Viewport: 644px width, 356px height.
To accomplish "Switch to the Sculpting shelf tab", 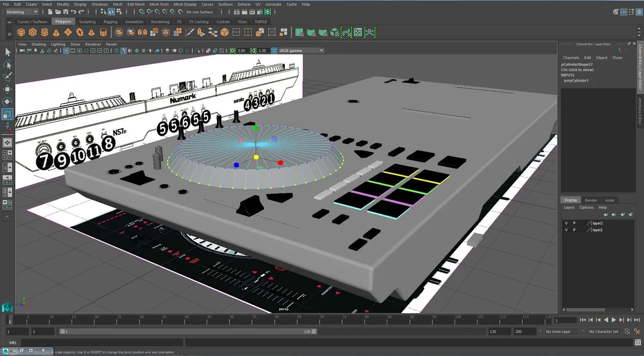I will pos(87,22).
